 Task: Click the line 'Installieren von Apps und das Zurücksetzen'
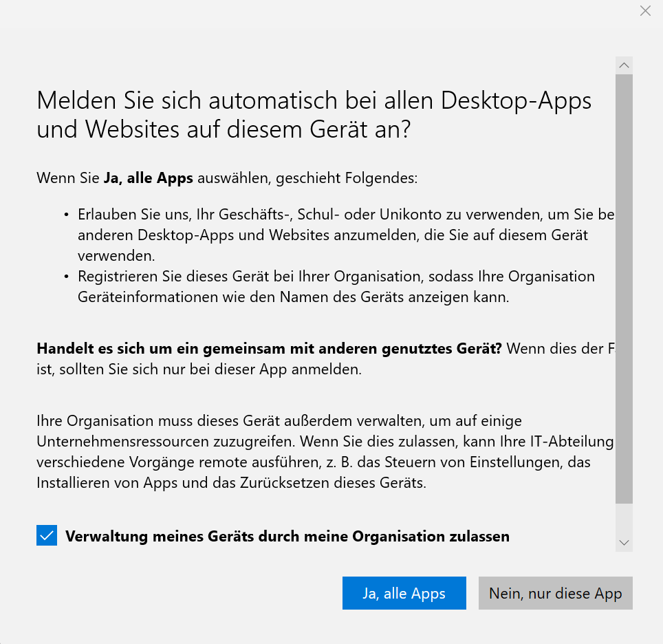coord(231,482)
